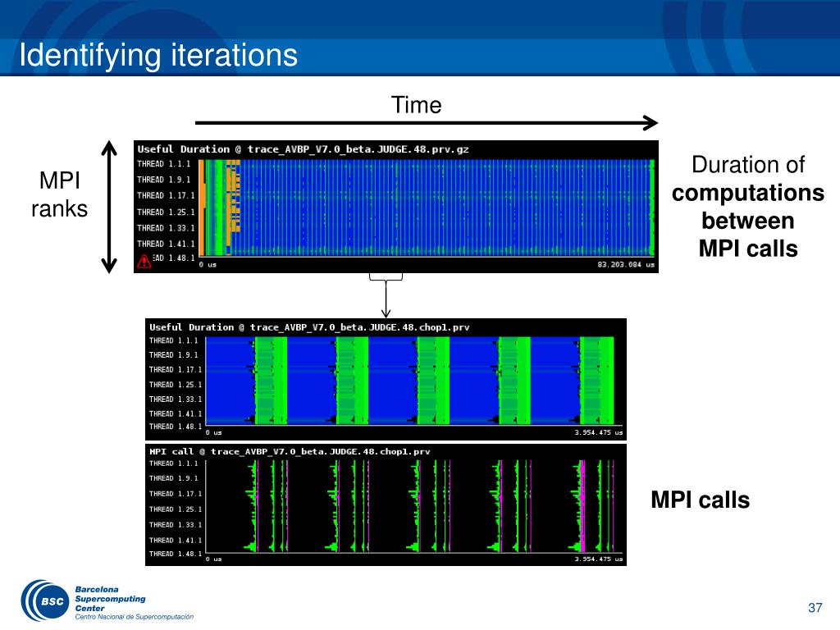This screenshot has height=630, width=840.
Task: Click the 'Useful Duration @ ...chop1.prv' window title
Action: click(309, 327)
